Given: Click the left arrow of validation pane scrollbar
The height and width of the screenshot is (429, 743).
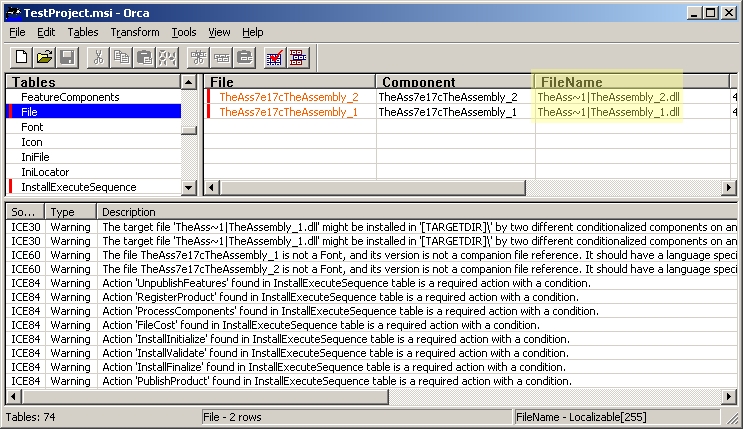Looking at the screenshot, I should 13,396.
